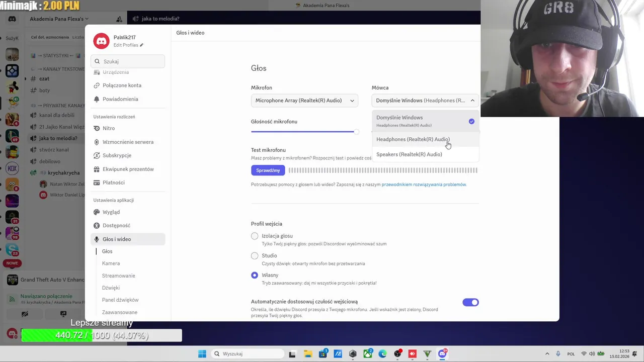Screen dimensions: 644x362
Task: Click Sprawdźmy microphone test button
Action: tap(268, 170)
